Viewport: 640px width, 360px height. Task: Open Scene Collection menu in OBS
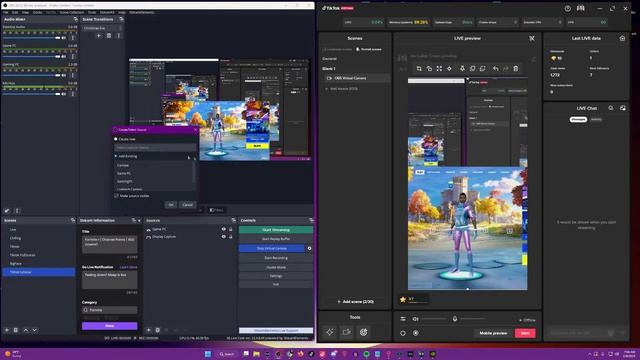pyautogui.click(x=71, y=12)
